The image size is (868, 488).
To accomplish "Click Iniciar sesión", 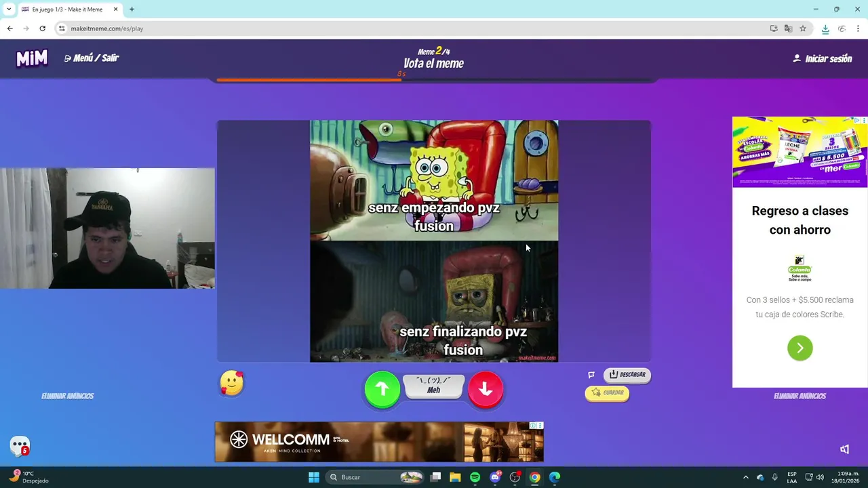I will 822,59.
